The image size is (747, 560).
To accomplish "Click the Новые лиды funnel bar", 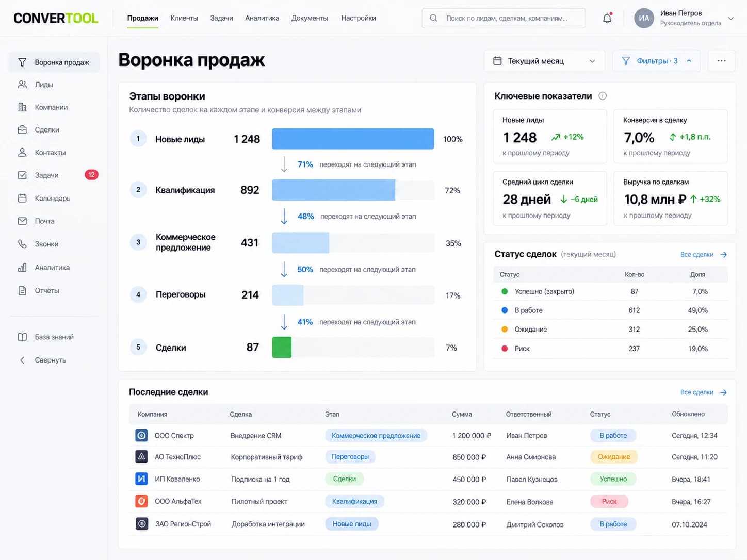I will tap(353, 139).
